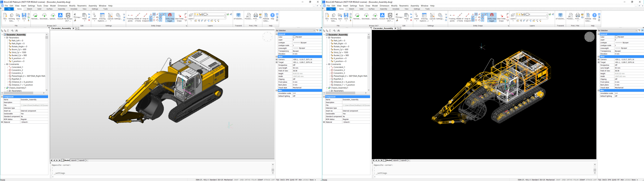
Task: Toggle GRID in left window status bar
Action: (242, 180)
